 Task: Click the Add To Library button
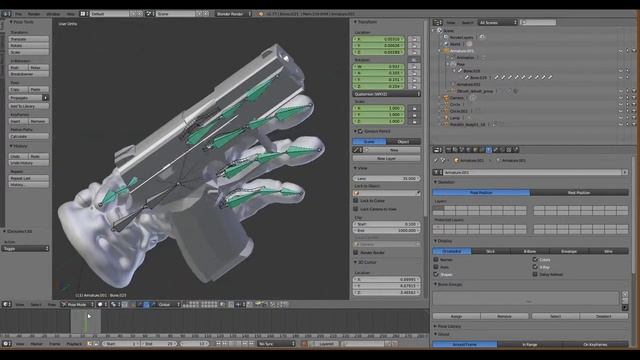pos(29,107)
